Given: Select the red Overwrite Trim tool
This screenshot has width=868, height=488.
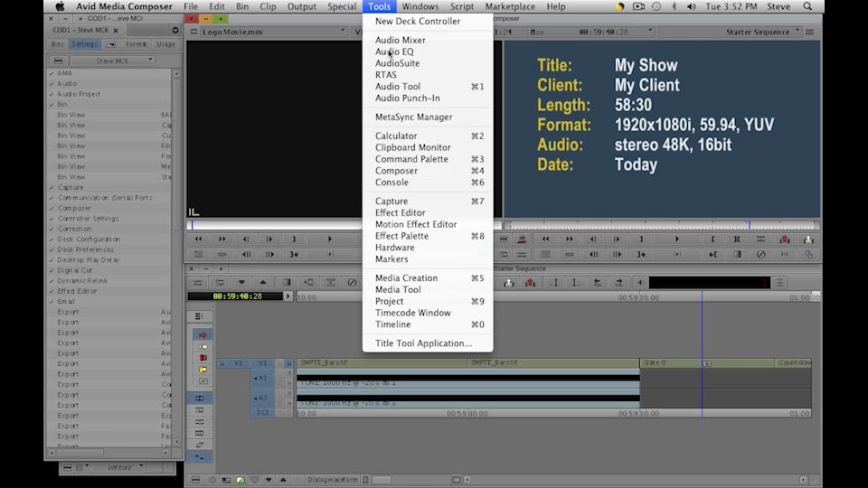Looking at the screenshot, I should pos(202,358).
